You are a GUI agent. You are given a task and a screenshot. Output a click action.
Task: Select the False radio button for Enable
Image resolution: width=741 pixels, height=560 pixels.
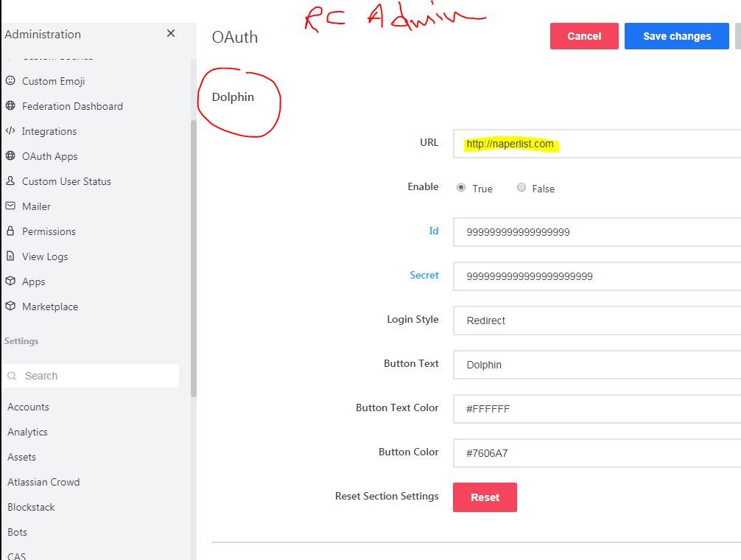click(x=521, y=188)
